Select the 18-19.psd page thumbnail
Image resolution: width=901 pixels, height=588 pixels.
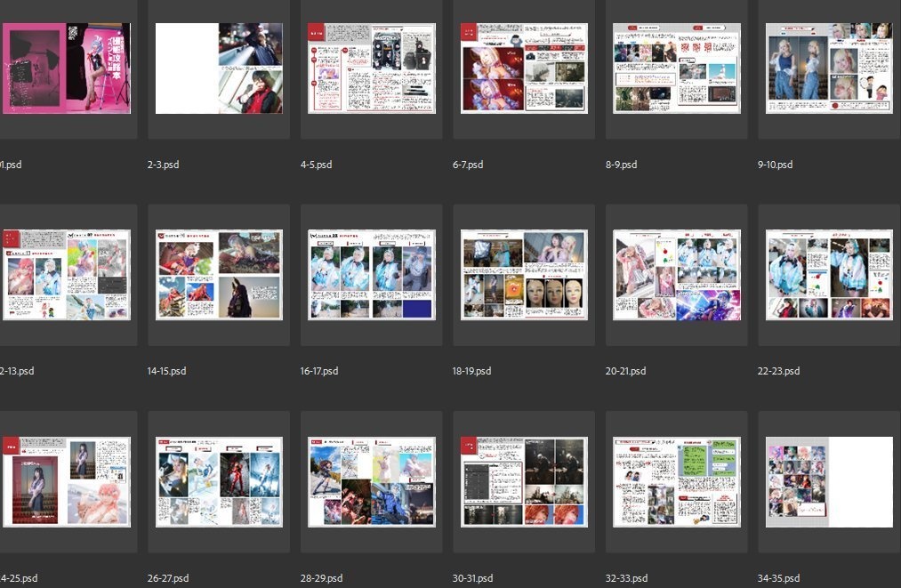524,275
